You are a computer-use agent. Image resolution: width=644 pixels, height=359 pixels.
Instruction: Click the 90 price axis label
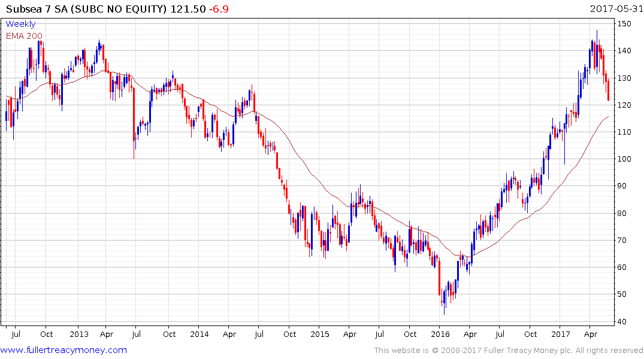click(x=622, y=186)
